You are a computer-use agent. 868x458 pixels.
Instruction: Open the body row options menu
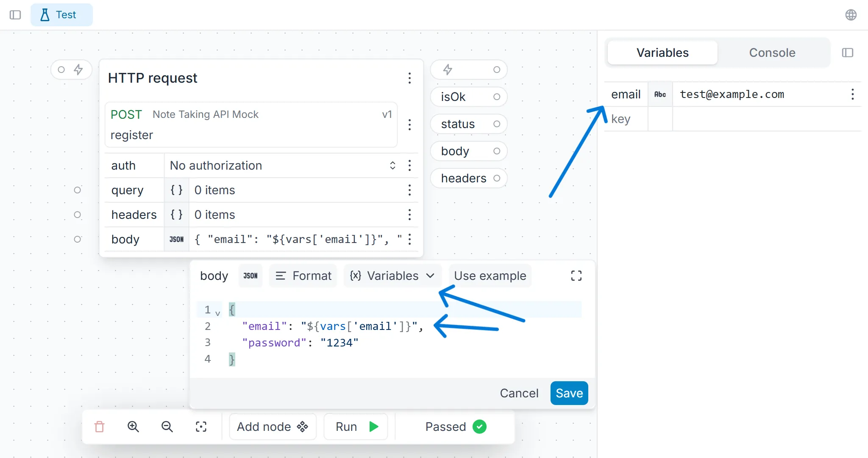tap(409, 239)
